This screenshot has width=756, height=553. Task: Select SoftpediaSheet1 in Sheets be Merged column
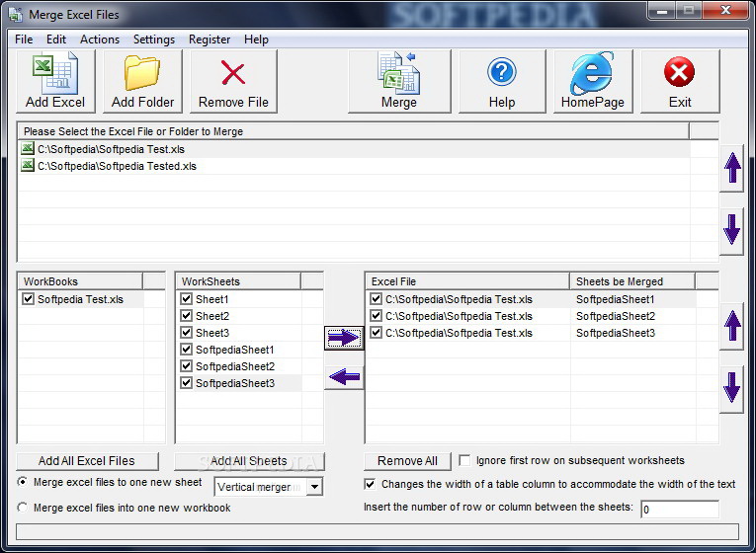[x=616, y=299]
